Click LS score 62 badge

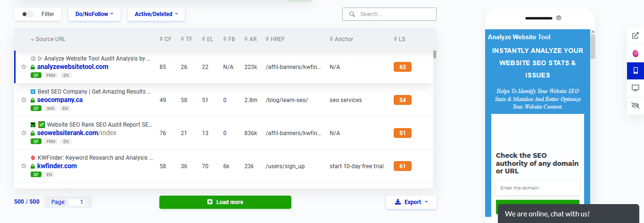[403, 67]
